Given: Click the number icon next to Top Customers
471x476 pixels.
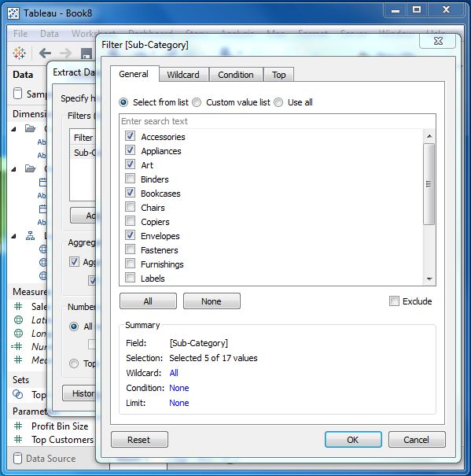Looking at the screenshot, I should click(18, 439).
